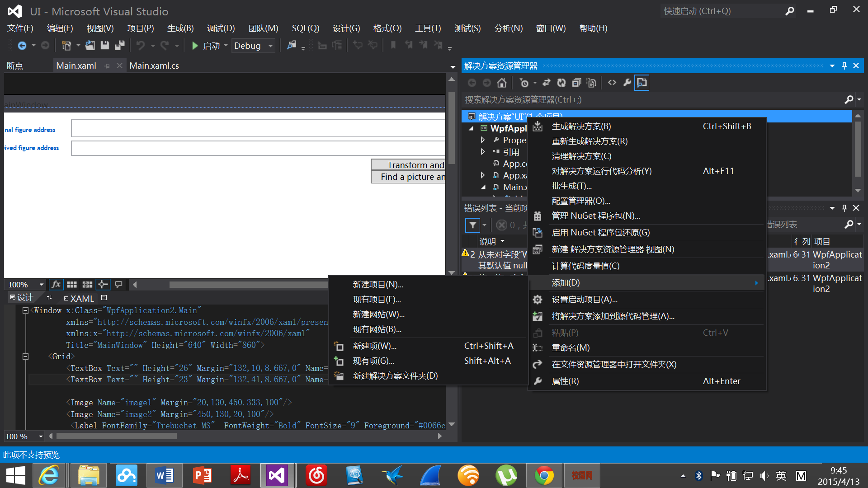Toggle the show snap grid button
The height and width of the screenshot is (488, 868).
coord(72,284)
